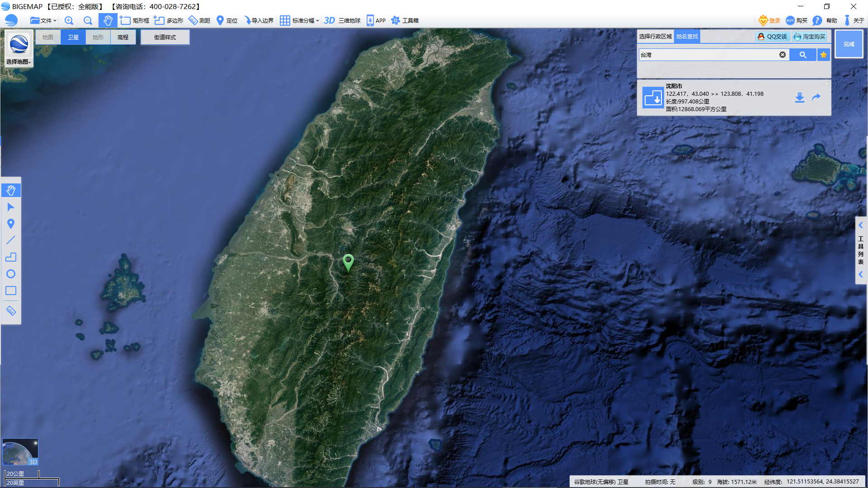
Task: Click the 完成 finish button
Action: (849, 44)
